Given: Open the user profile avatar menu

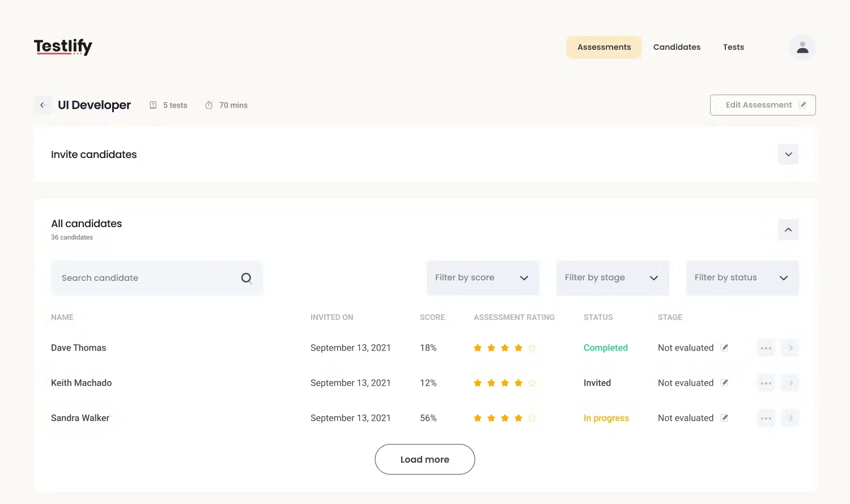Looking at the screenshot, I should 802,48.
